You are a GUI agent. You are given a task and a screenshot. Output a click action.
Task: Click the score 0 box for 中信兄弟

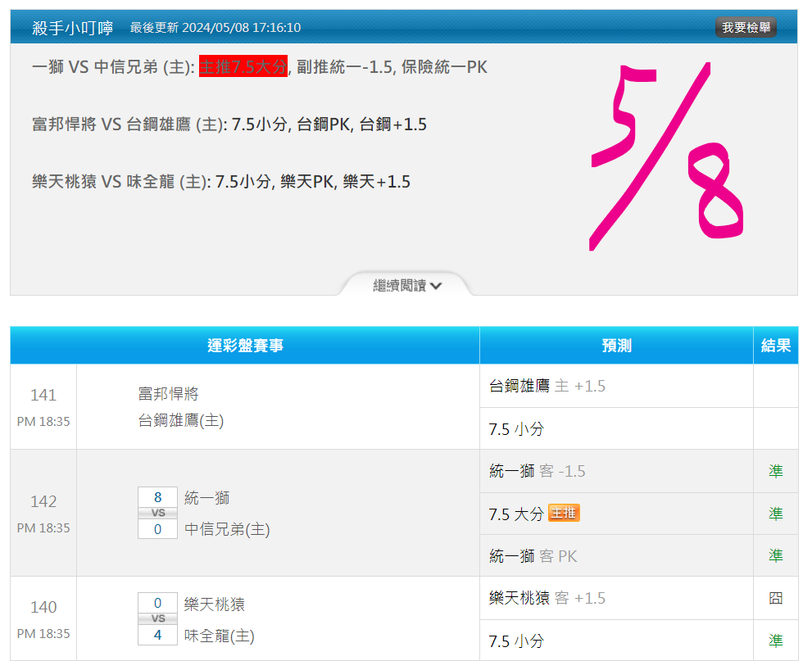[158, 529]
